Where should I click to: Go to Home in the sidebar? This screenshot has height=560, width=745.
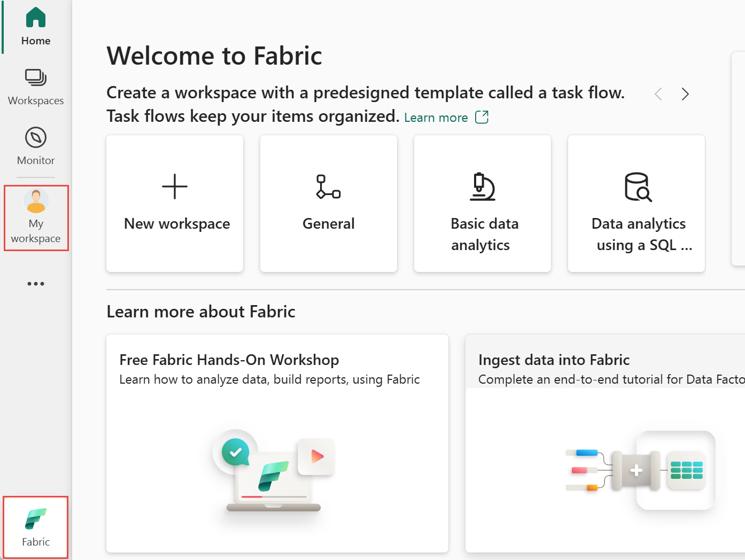(36, 27)
